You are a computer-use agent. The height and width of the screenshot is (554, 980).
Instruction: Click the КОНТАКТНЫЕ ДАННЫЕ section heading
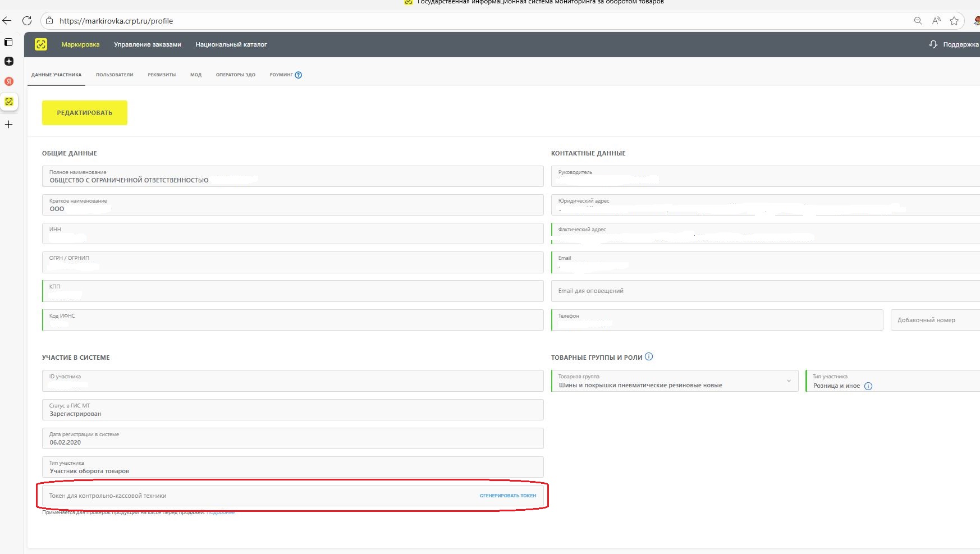click(588, 153)
